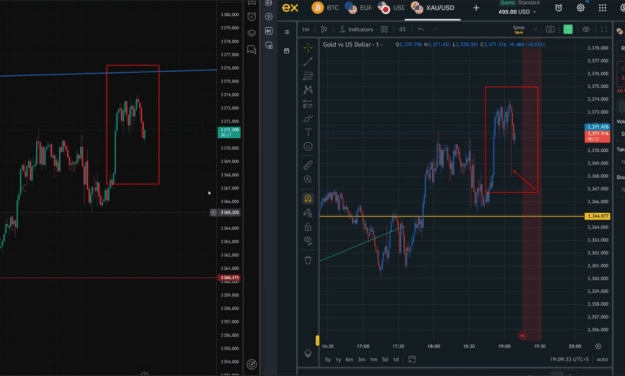Click the Exness logo

tap(290, 8)
